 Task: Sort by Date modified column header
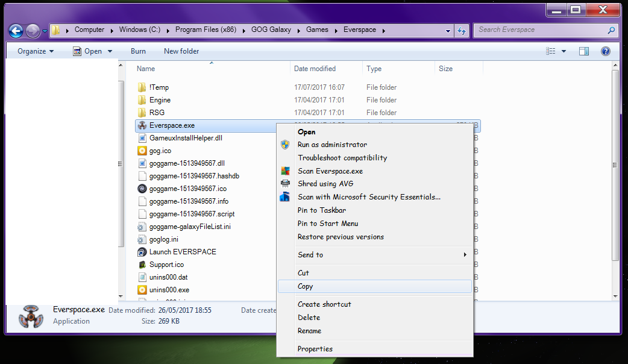[315, 69]
